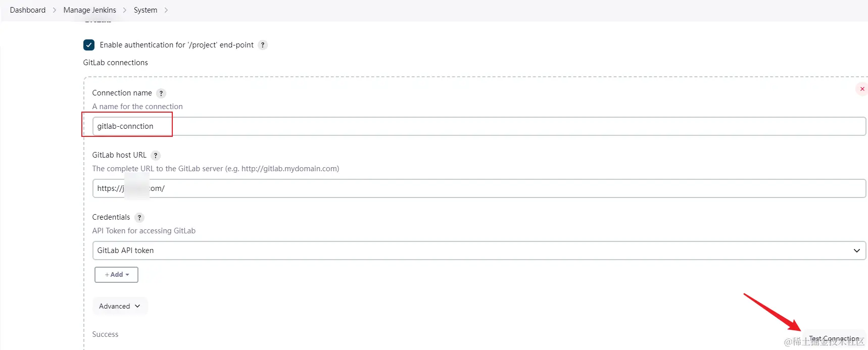The height and width of the screenshot is (350, 868).
Task: Click the Test Connection button
Action: 834,338
